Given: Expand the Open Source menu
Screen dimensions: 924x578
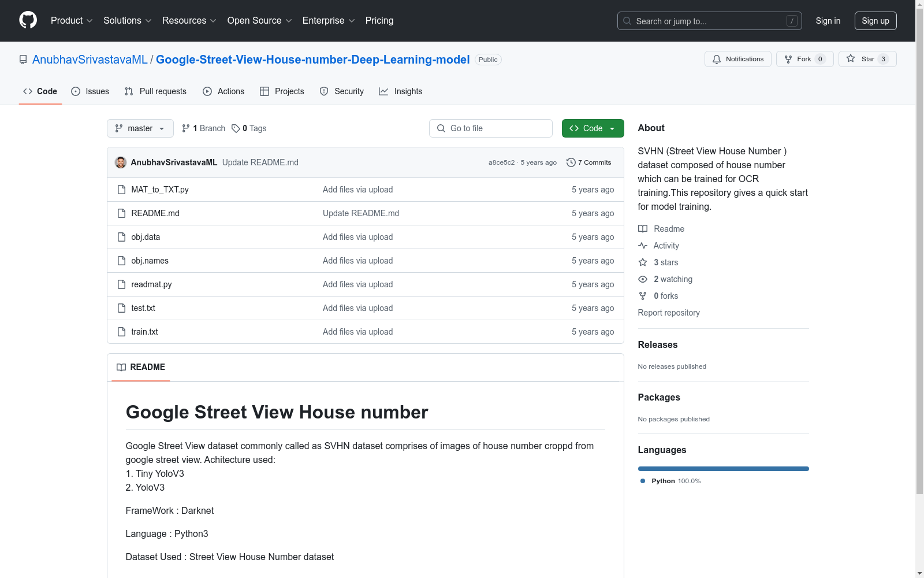Looking at the screenshot, I should [260, 20].
